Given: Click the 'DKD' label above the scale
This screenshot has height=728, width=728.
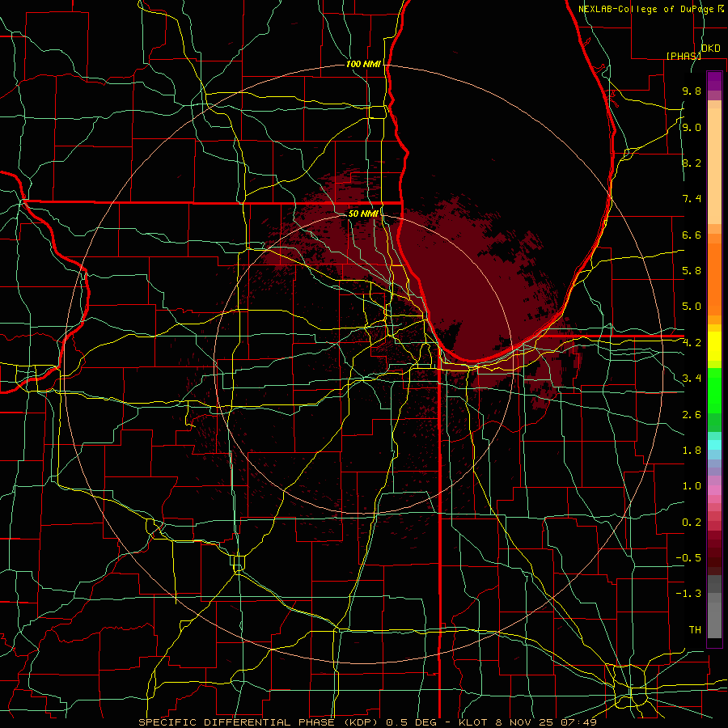Looking at the screenshot, I should coord(710,49).
